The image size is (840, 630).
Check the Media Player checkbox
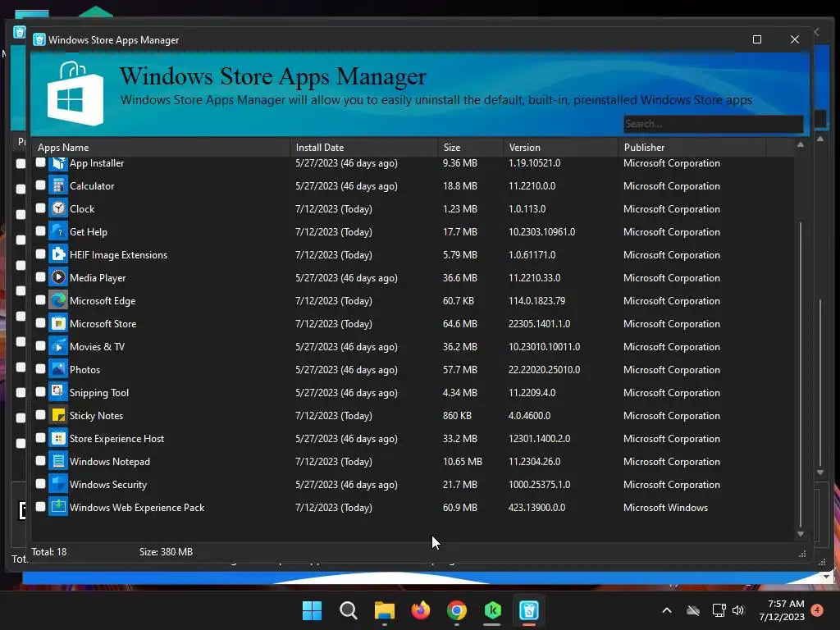tap(41, 277)
